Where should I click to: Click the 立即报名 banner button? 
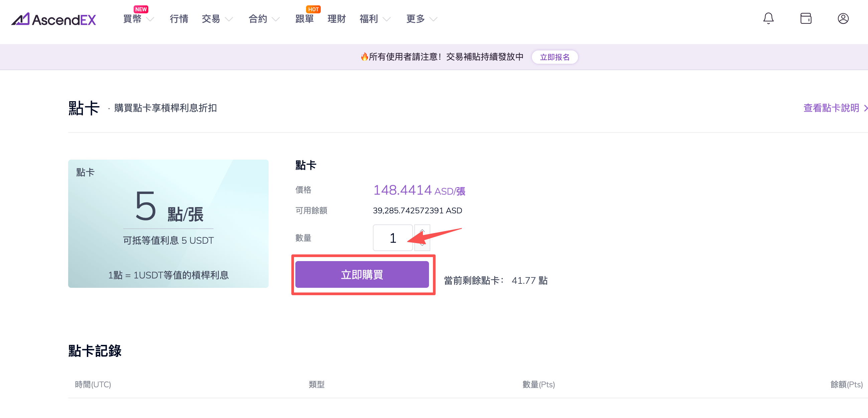tap(554, 57)
